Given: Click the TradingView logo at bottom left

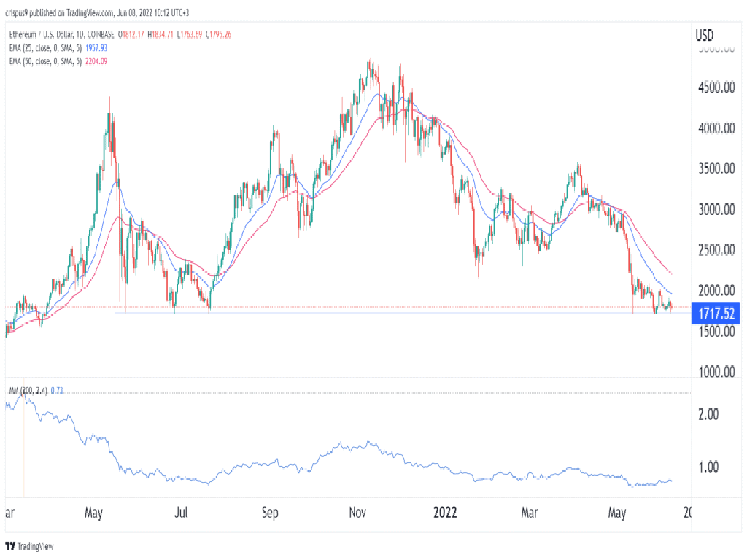Looking at the screenshot, I should tap(29, 546).
